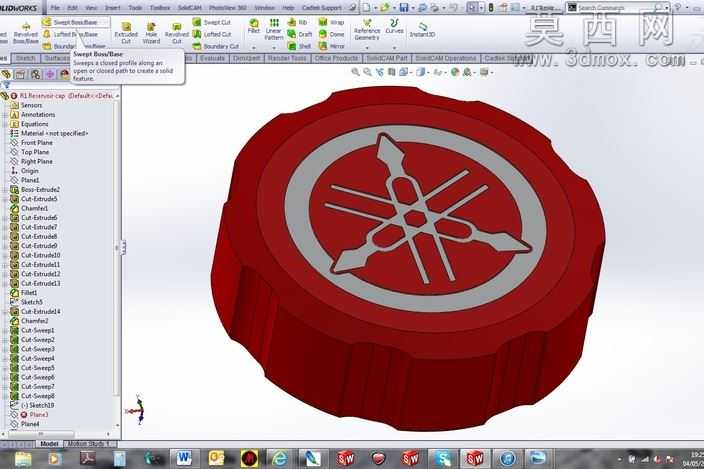Viewport: 704px width, 469px height.
Task: Select Chamfer1 in the feature tree
Action: pos(34,208)
